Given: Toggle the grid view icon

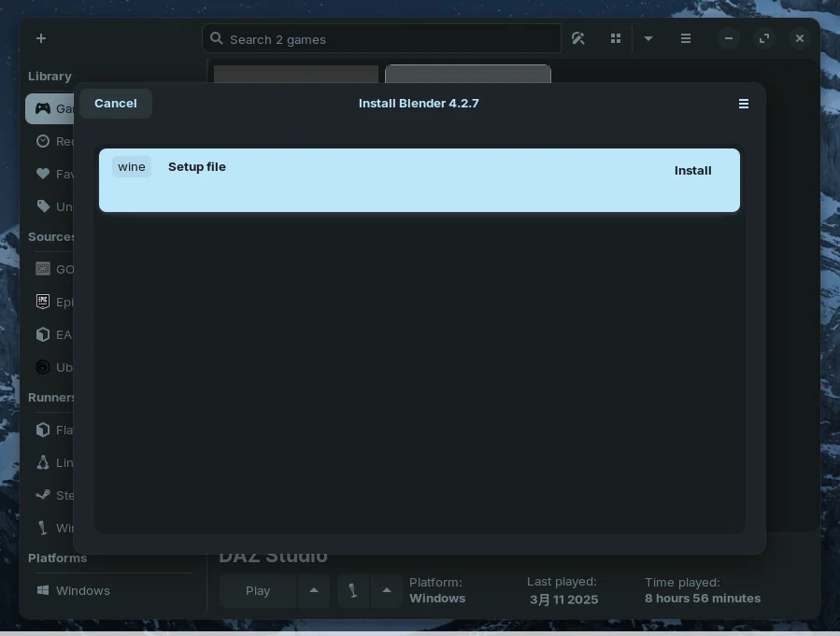Looking at the screenshot, I should click(616, 38).
